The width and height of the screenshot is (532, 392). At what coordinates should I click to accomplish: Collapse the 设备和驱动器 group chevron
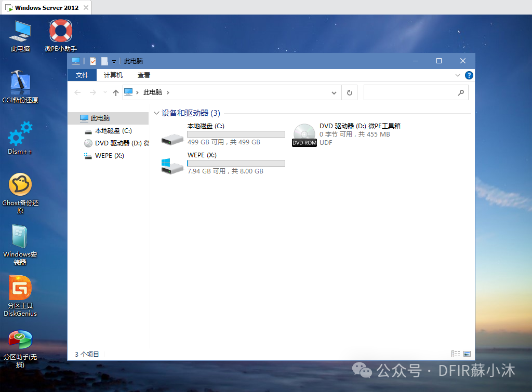point(156,113)
